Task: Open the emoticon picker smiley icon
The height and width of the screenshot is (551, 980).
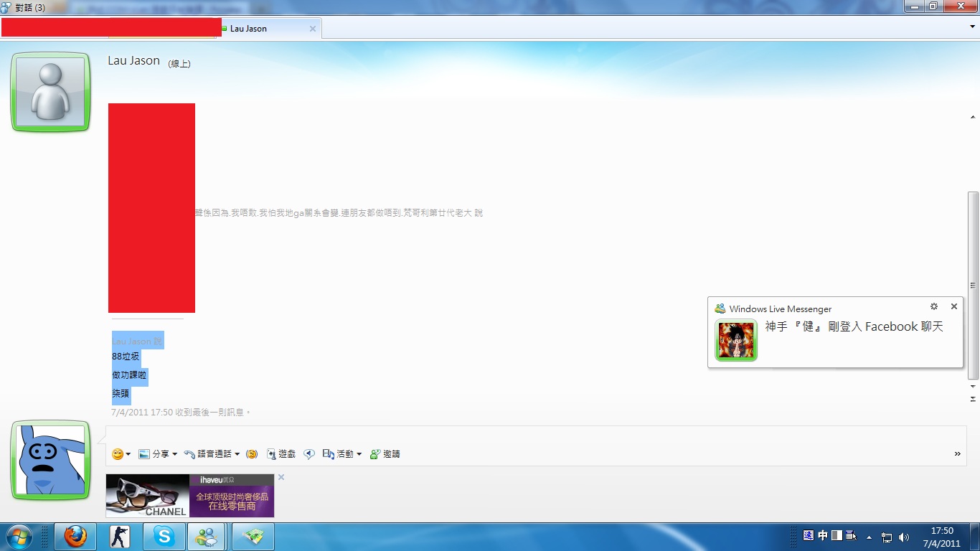Action: 118,454
